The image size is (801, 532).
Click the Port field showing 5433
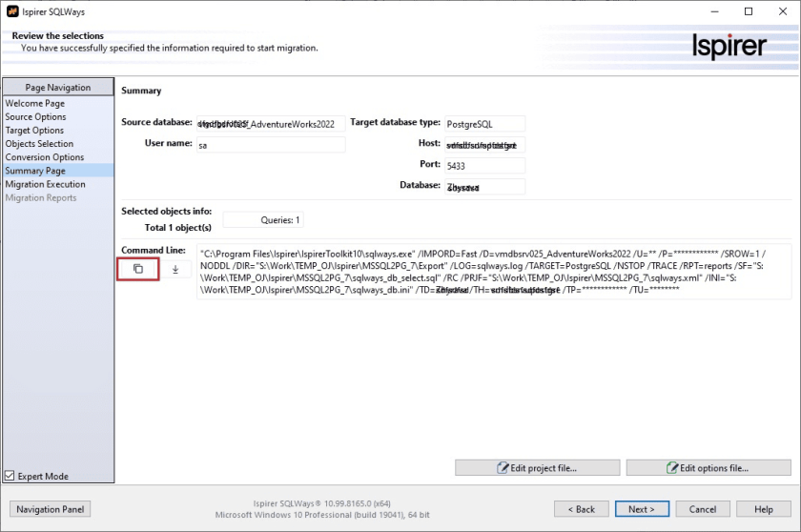[484, 166]
